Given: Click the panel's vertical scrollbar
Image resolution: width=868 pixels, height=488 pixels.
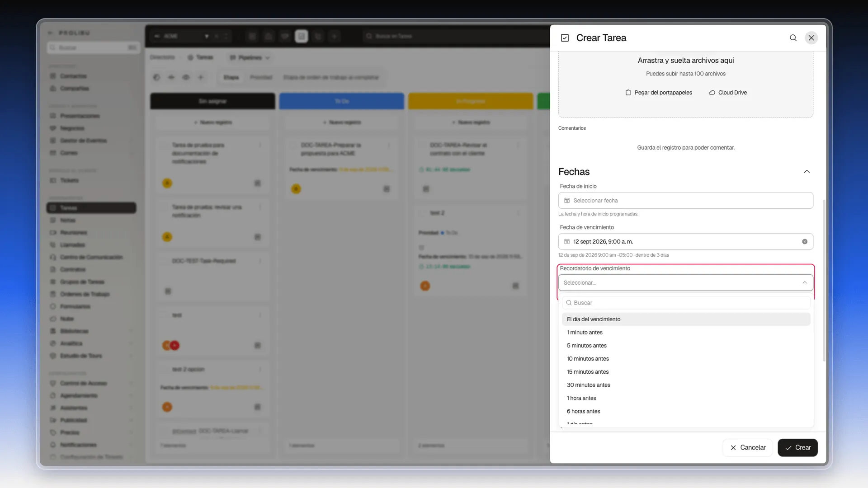Looking at the screenshot, I should [824, 280].
